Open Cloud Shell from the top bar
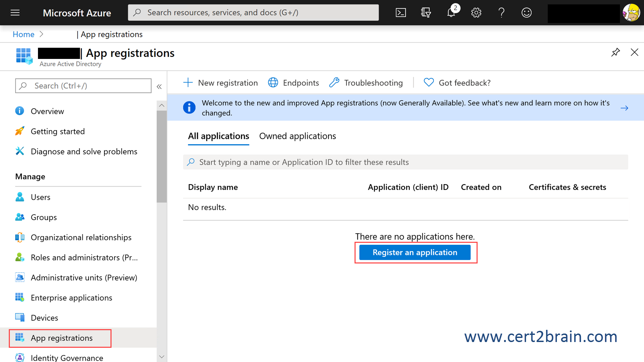The height and width of the screenshot is (362, 644). [x=401, y=13]
